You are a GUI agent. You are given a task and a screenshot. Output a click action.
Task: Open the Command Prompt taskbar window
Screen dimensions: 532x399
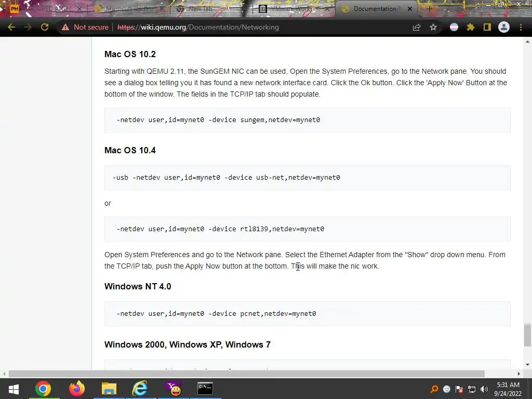tap(205, 389)
